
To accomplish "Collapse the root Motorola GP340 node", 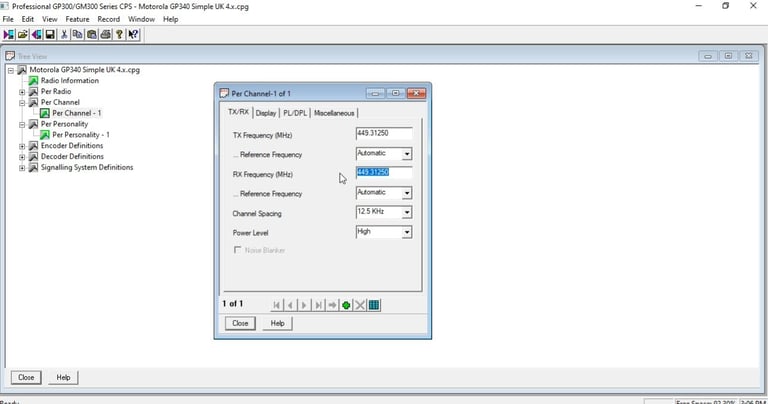I will point(11,71).
